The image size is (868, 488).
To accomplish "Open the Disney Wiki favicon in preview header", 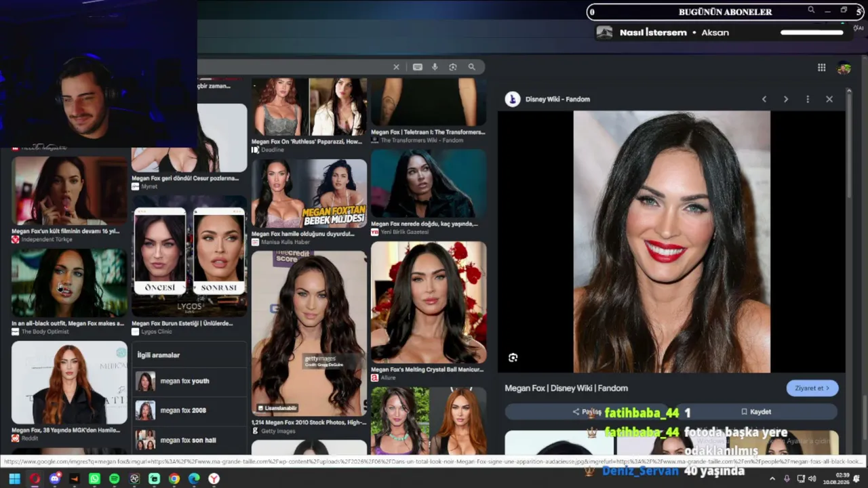I will coord(513,99).
